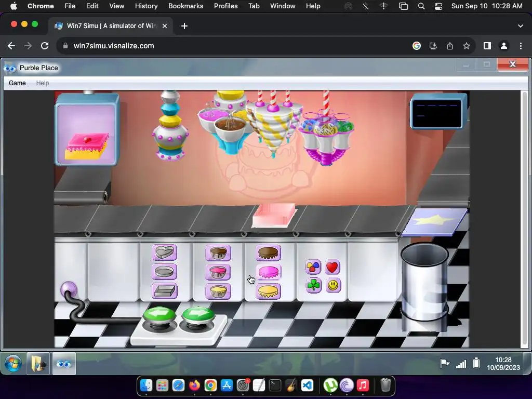532x399 pixels.
Task: Choose the strawberry pink batter button
Action: point(218,272)
